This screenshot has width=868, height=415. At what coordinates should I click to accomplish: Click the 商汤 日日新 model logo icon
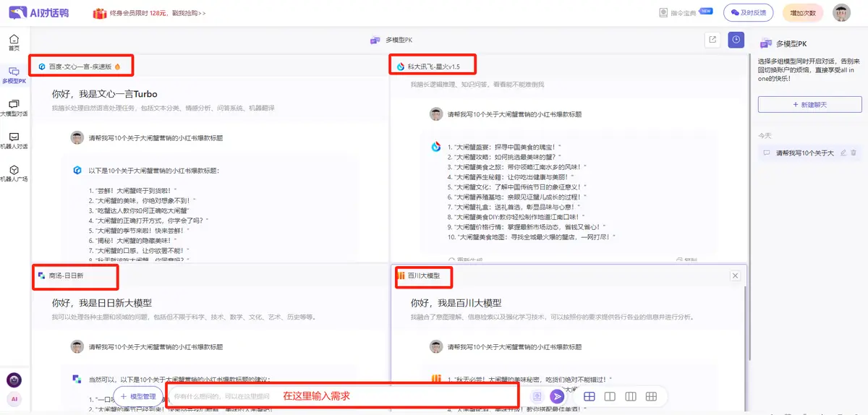tap(42, 275)
